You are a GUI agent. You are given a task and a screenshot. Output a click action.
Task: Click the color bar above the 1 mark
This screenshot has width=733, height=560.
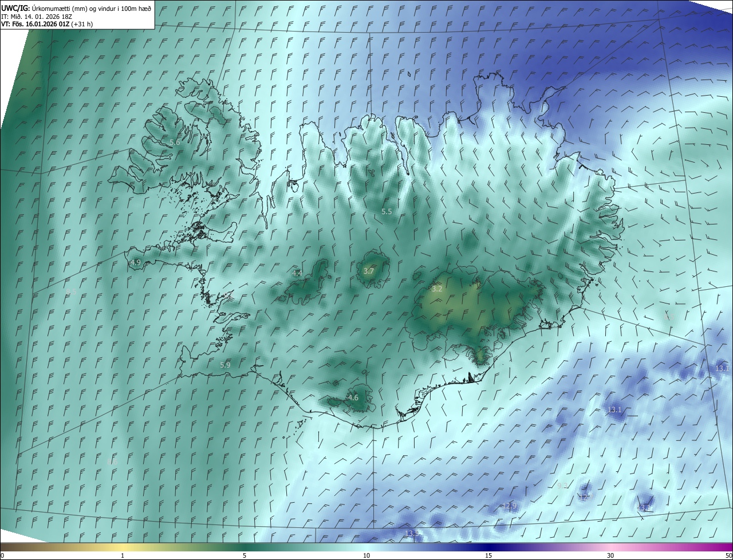click(x=123, y=547)
